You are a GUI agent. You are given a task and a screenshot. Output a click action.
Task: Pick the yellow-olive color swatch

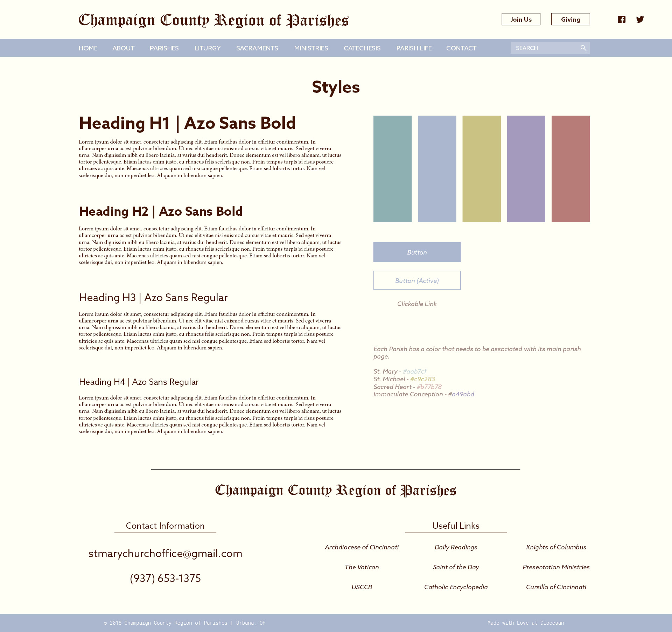(481, 169)
